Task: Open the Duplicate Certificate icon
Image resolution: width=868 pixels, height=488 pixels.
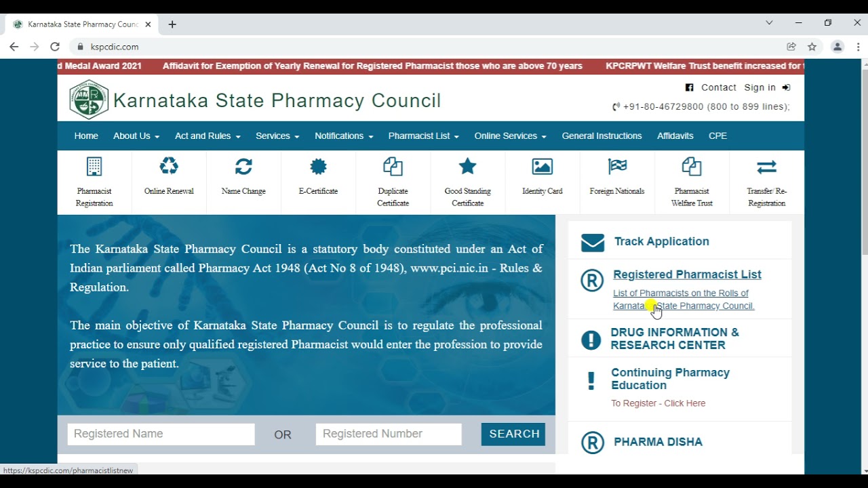Action: click(393, 167)
